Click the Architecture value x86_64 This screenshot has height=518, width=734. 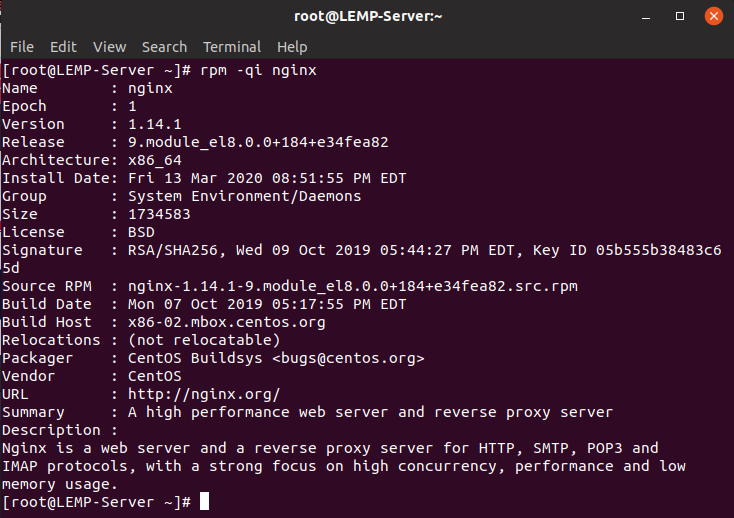click(x=154, y=161)
